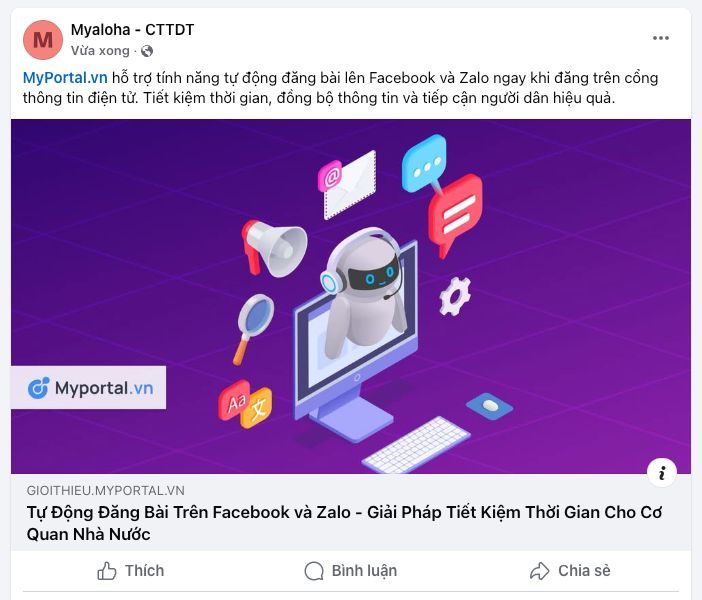Open the MyPortal.vn hyperlink in post text

tap(65, 77)
